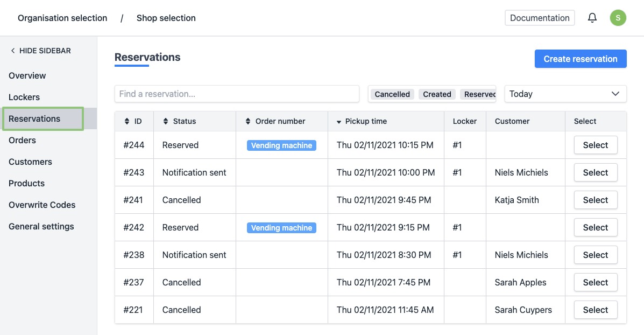Navigate to Shop selection breadcrumb
The image size is (644, 335).
166,18
